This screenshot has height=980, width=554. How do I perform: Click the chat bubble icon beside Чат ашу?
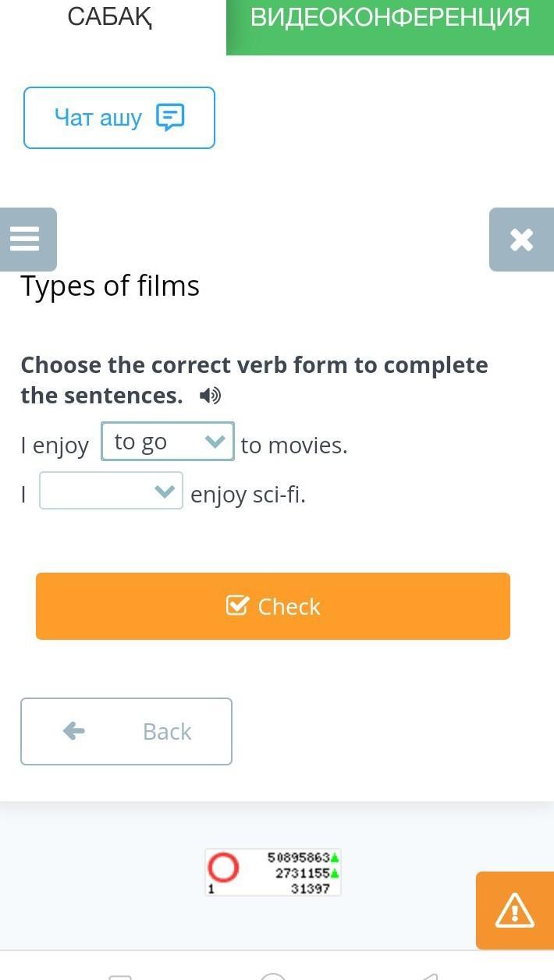click(x=170, y=118)
